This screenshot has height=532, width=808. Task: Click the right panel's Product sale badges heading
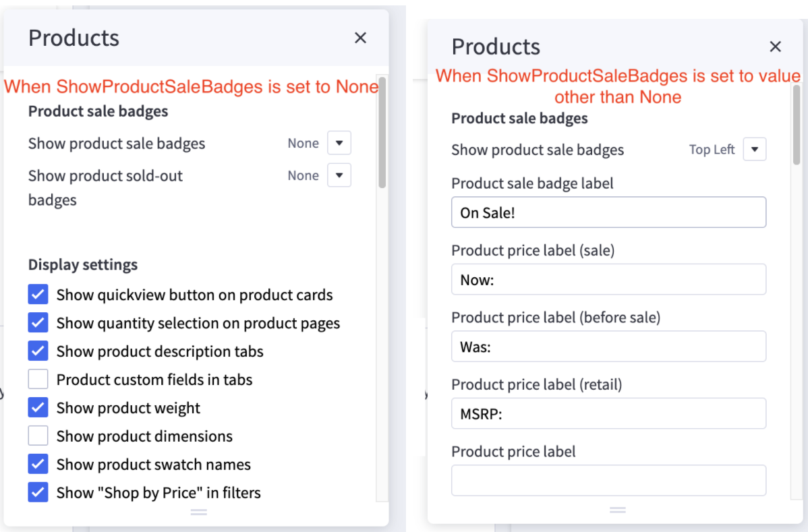point(519,119)
